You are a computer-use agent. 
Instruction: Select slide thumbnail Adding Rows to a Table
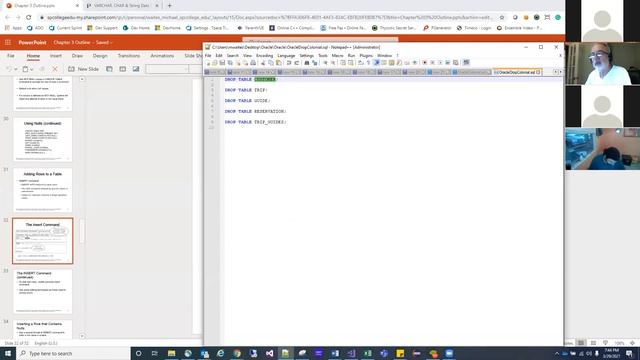pyautogui.click(x=42, y=190)
